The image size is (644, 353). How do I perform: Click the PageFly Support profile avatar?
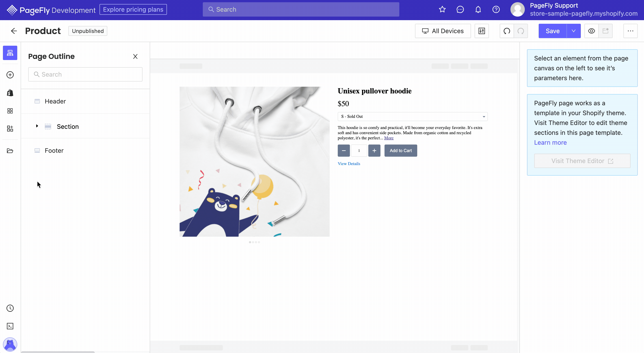[517, 9]
